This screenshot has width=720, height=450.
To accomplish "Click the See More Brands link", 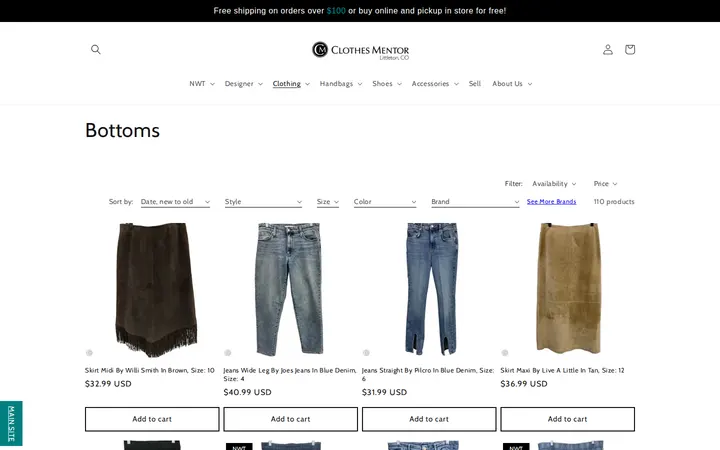I will click(x=551, y=202).
